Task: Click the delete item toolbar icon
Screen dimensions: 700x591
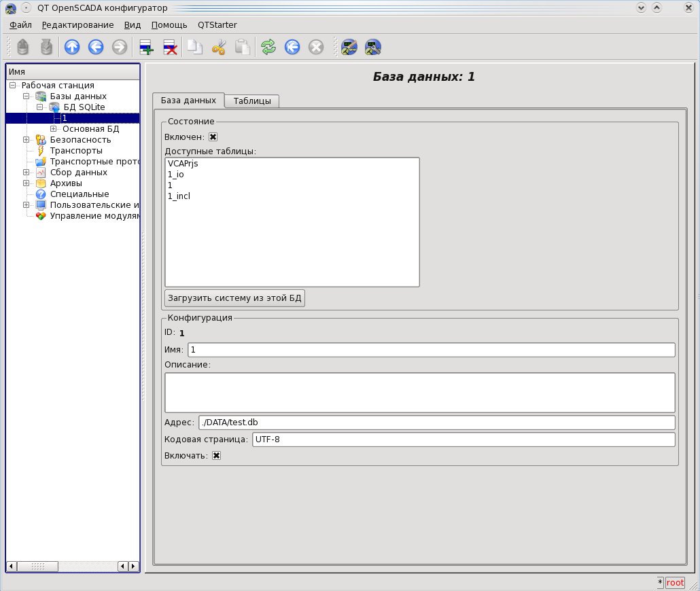Action: click(171, 47)
